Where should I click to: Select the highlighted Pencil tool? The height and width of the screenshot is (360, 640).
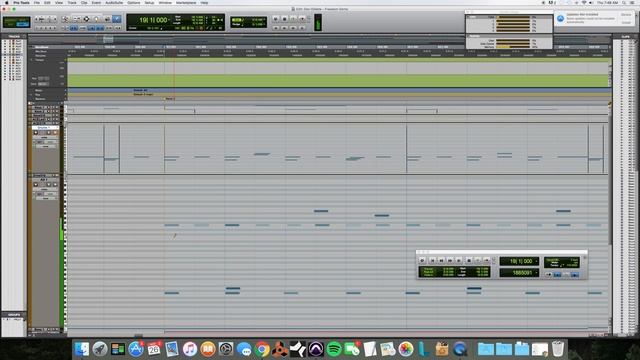point(117,19)
